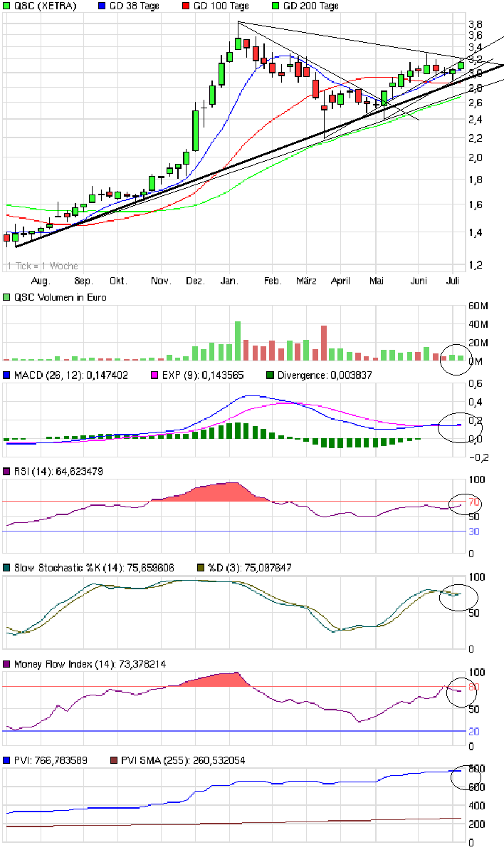
Task: Click the '1 Tick = 1 Woche' label
Action: [x=43, y=266]
